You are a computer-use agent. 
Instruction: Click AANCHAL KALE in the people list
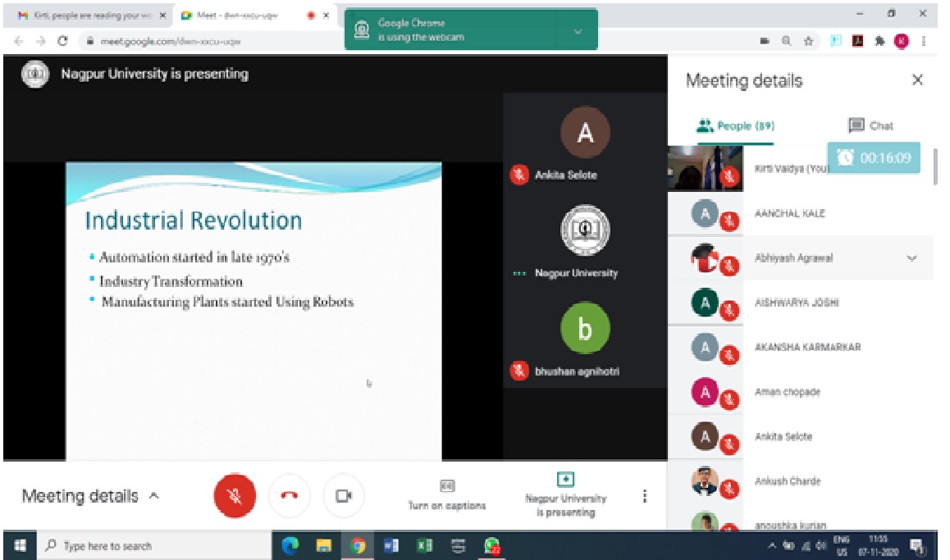(x=789, y=214)
